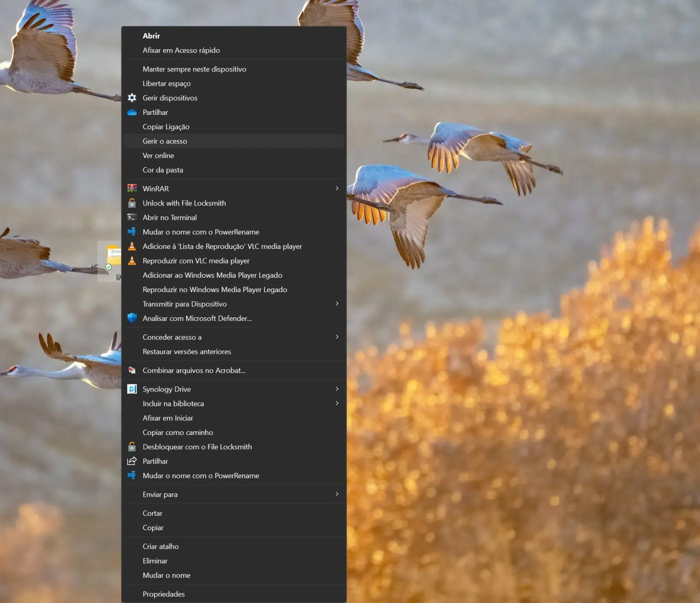Expand the WinRAR submenu arrow
The width and height of the screenshot is (700, 603).
(337, 188)
